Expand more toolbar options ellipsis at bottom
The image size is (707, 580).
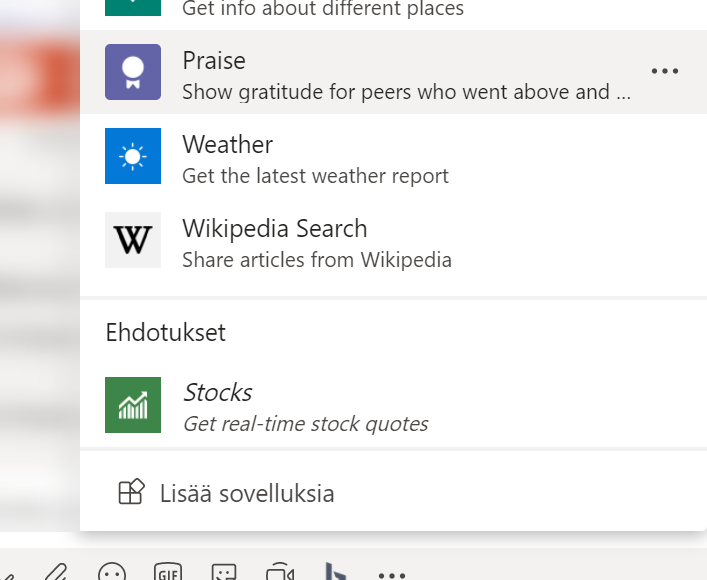[392, 575]
